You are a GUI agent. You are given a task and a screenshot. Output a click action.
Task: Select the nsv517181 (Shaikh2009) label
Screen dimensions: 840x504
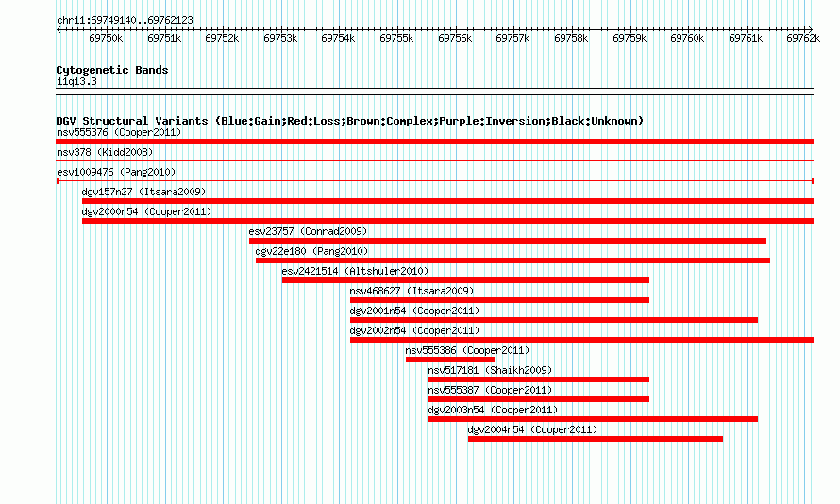pos(490,370)
